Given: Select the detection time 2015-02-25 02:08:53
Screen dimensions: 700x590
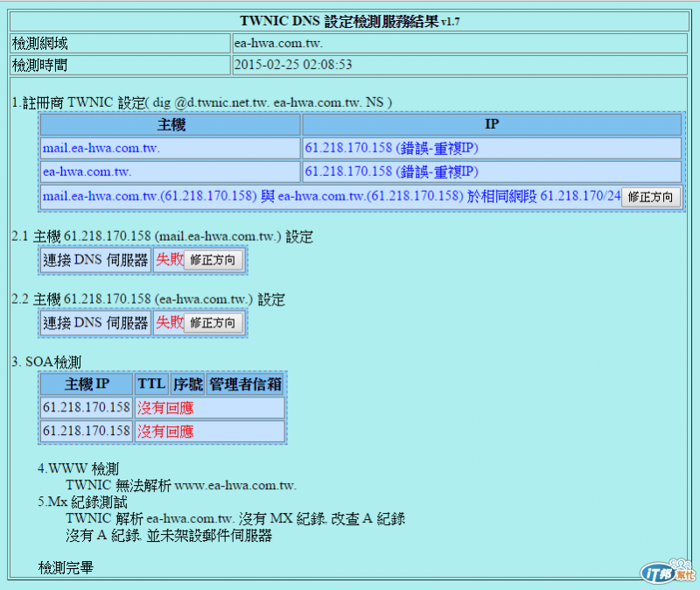Looking at the screenshot, I should (293, 65).
